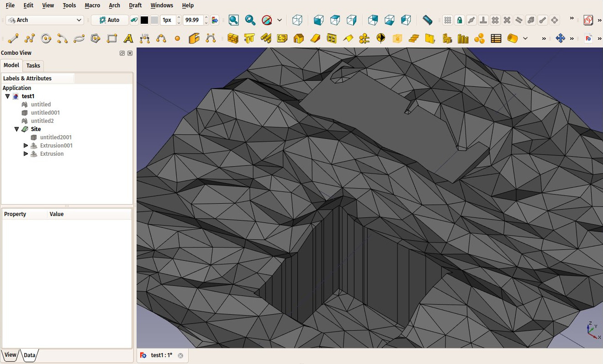The width and height of the screenshot is (603, 364).
Task: Open the Arch workbench selector dropdown
Action: point(45,20)
